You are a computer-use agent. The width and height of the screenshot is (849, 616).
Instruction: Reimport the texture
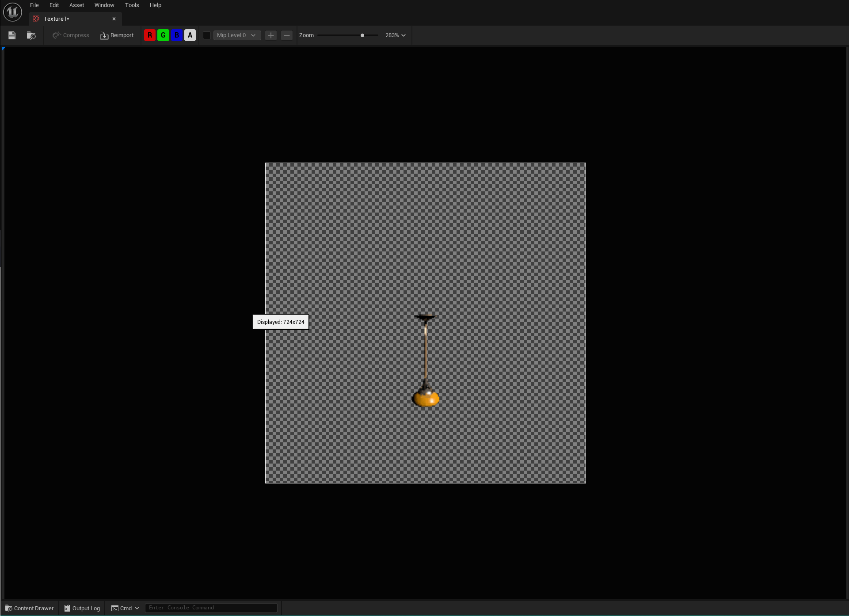117,35
